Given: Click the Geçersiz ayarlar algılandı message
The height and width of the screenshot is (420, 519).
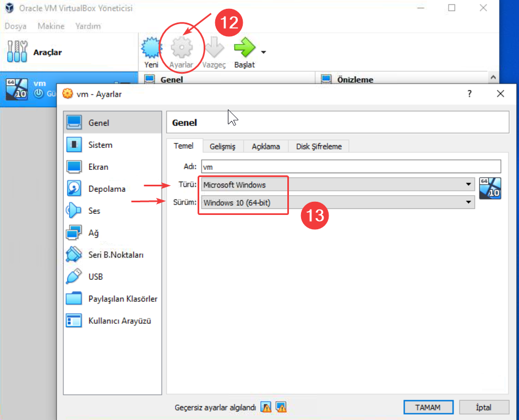Looking at the screenshot, I should click(x=215, y=407).
